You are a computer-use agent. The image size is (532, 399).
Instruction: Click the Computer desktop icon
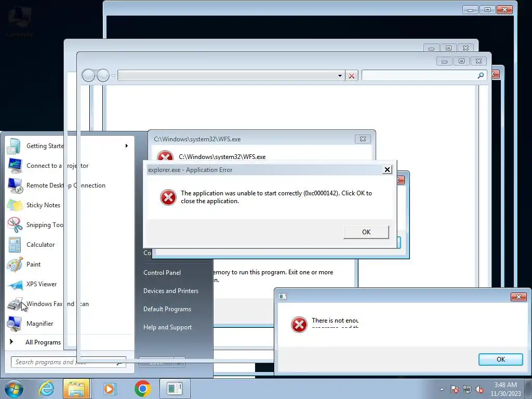point(20,21)
